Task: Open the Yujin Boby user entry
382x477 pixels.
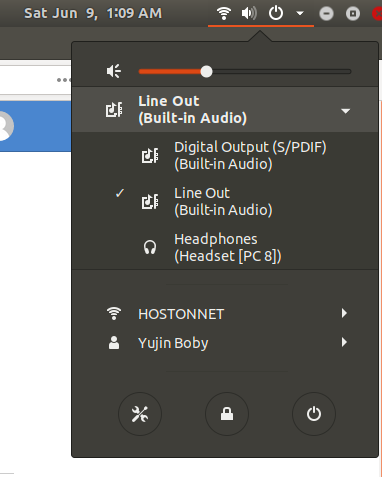Action: coord(225,343)
